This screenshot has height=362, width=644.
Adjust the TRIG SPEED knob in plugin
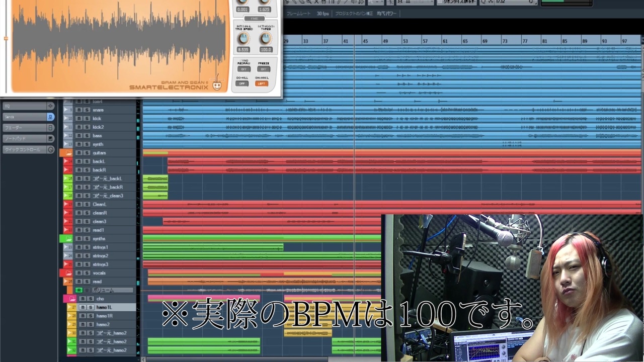tap(244, 38)
